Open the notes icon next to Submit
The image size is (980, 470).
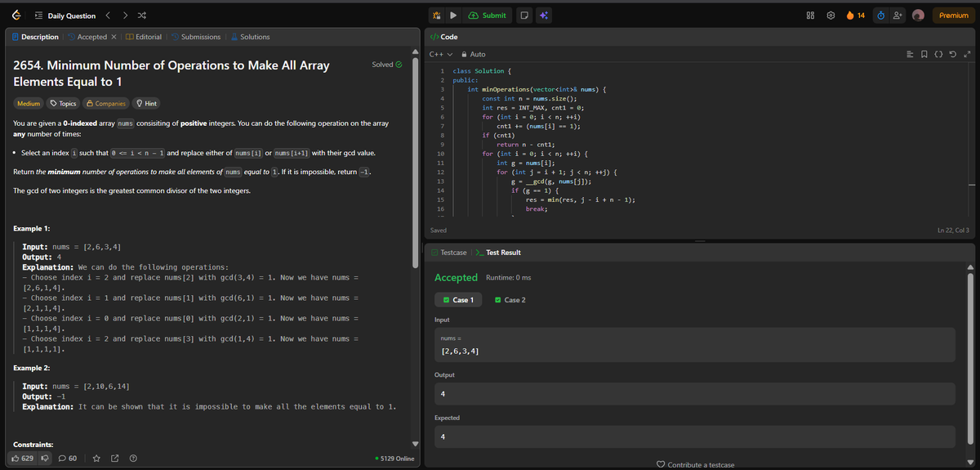pos(524,16)
